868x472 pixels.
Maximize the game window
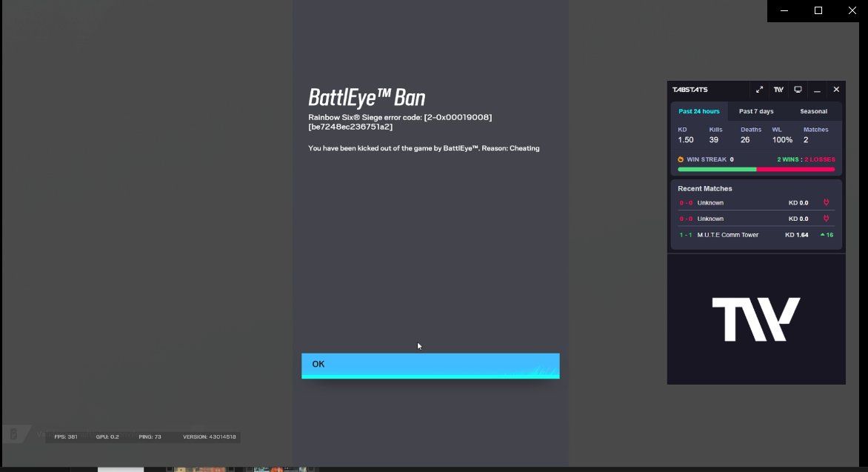[x=818, y=10]
